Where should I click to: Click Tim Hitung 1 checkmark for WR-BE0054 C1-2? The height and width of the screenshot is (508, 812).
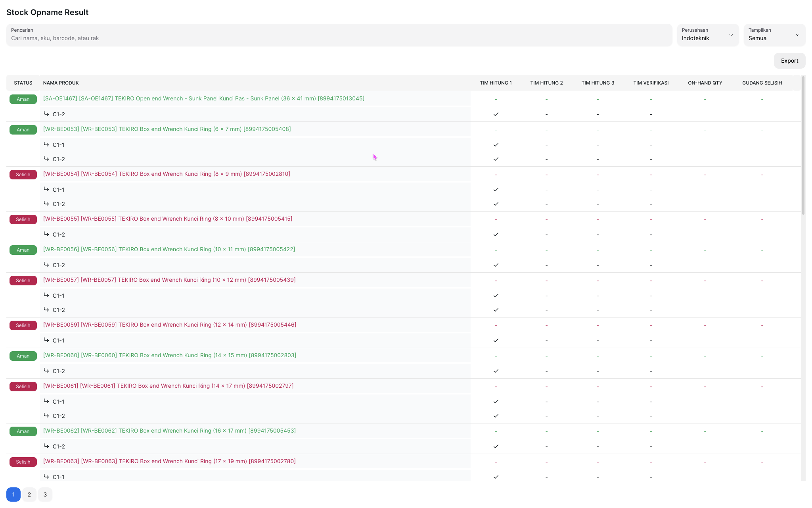click(x=496, y=204)
